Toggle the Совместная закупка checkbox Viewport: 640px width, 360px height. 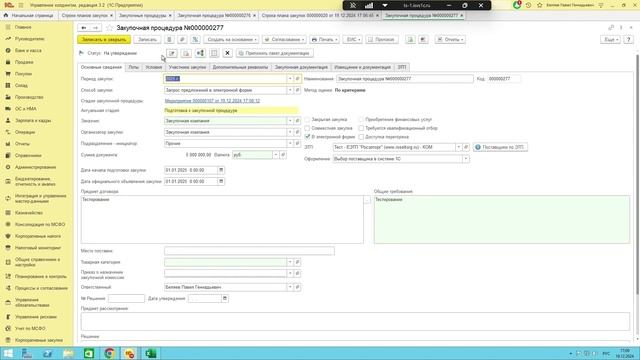pyautogui.click(x=307, y=128)
